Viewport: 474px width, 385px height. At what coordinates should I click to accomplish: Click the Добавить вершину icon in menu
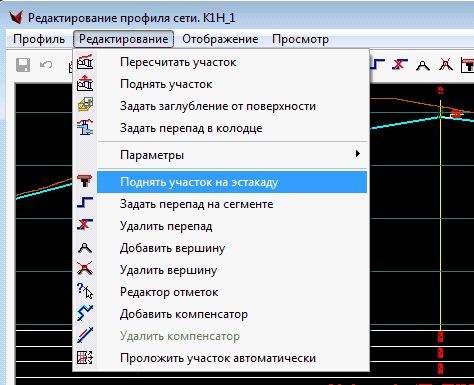85,248
